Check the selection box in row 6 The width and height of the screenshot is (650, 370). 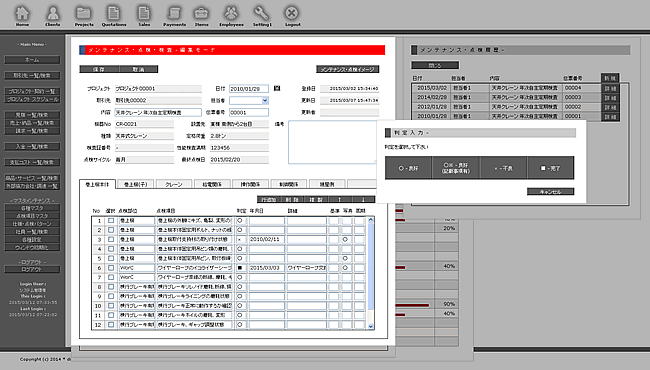click(111, 268)
